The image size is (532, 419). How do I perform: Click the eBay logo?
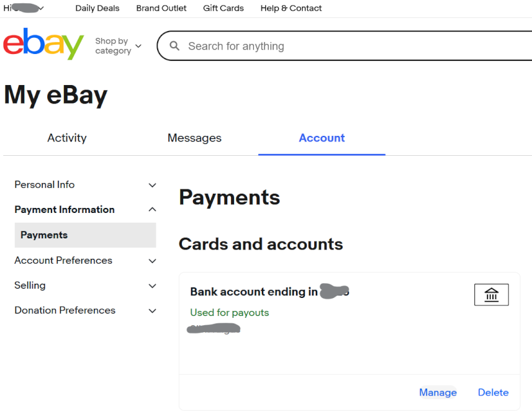pyautogui.click(x=43, y=44)
